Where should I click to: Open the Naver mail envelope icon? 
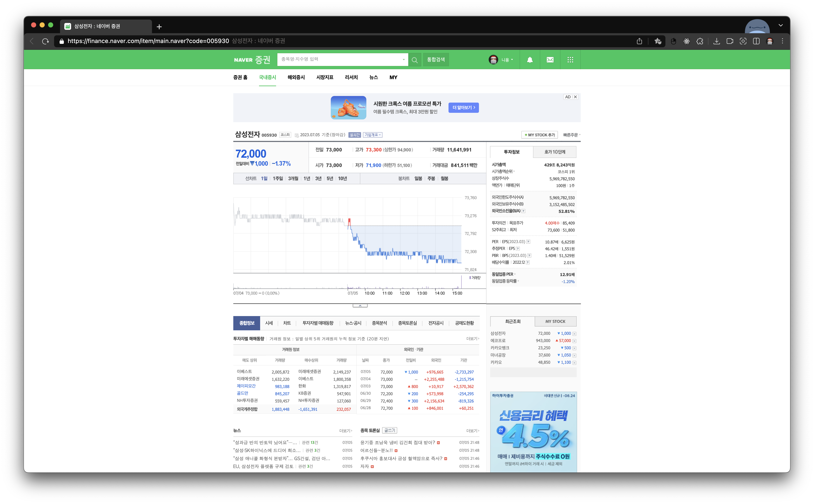point(550,60)
